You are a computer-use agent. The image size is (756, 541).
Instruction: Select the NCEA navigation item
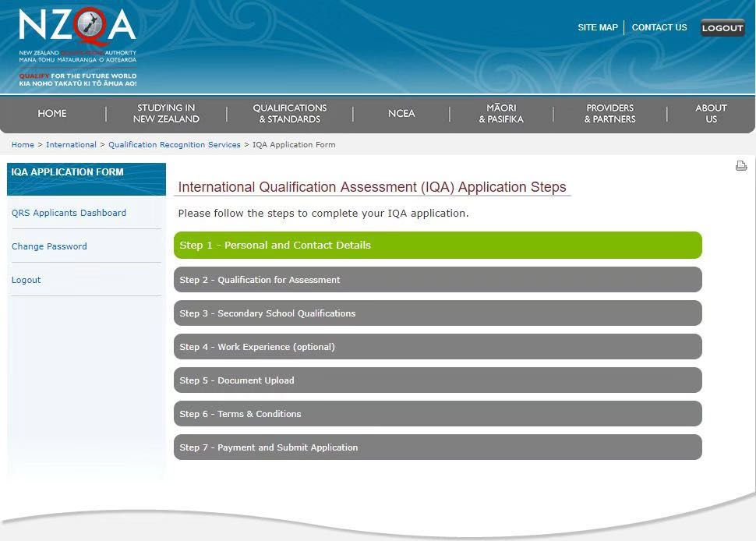point(401,114)
